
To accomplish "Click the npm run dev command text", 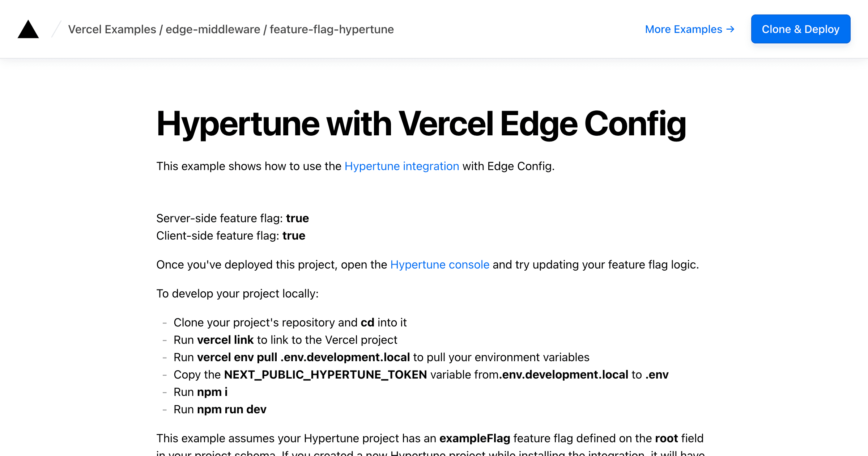I will [231, 409].
